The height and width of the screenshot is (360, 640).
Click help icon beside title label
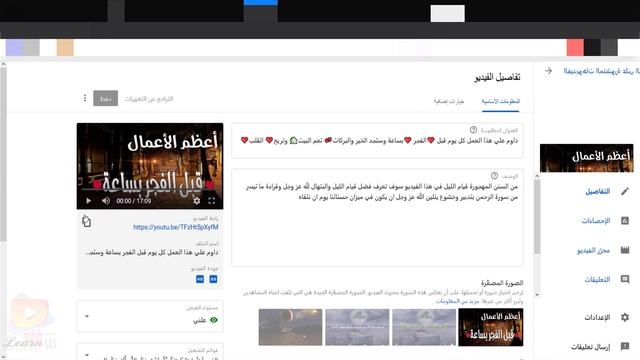click(473, 130)
